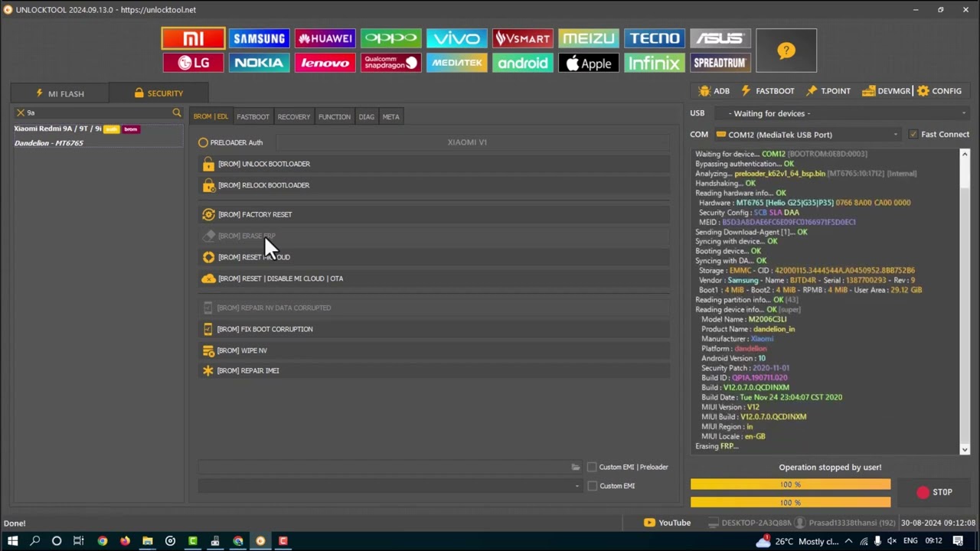
Task: Open the DEVMGR toolbar button
Action: tap(886, 91)
